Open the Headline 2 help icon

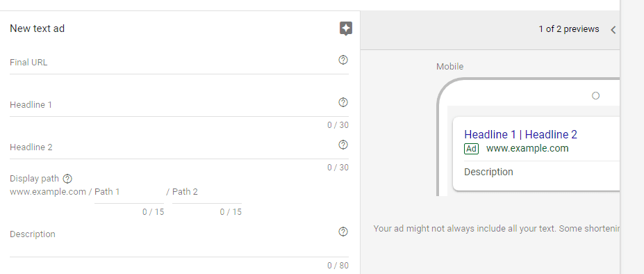click(x=343, y=145)
